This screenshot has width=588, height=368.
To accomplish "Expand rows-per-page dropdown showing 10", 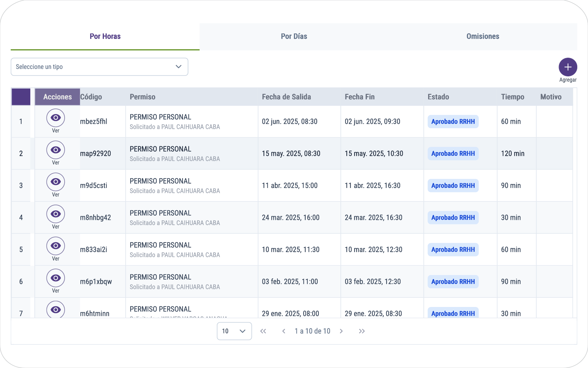I will pyautogui.click(x=234, y=331).
